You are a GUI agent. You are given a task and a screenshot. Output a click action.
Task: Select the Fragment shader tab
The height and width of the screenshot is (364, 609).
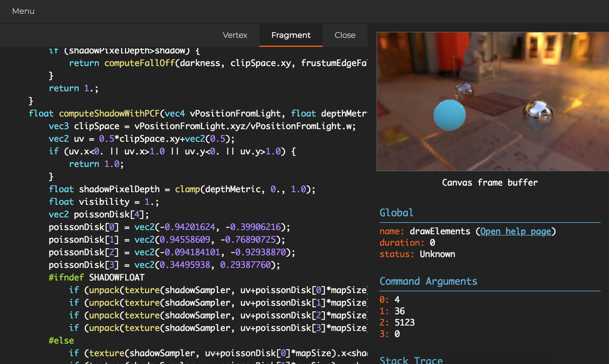click(x=291, y=35)
